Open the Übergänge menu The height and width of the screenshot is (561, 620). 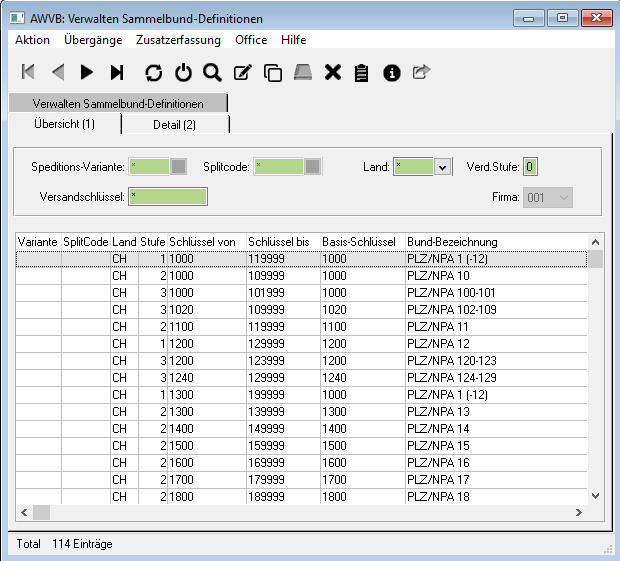tap(93, 40)
